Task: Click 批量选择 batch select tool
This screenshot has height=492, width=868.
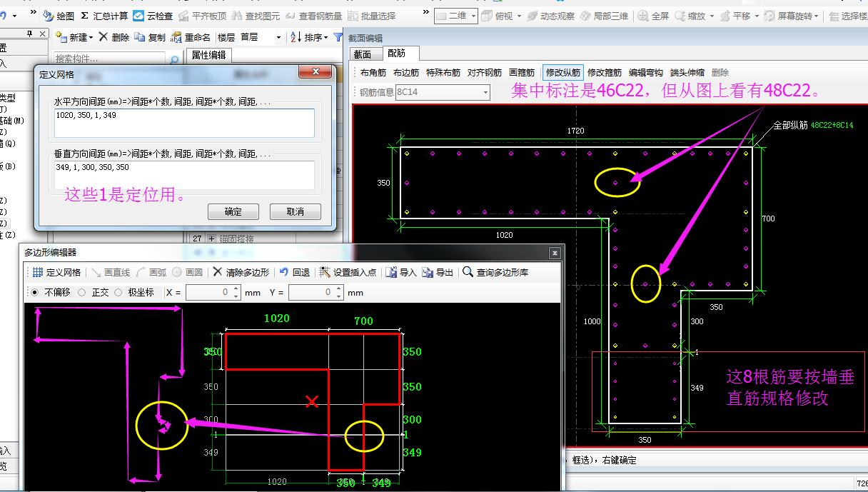Action: pos(372,16)
